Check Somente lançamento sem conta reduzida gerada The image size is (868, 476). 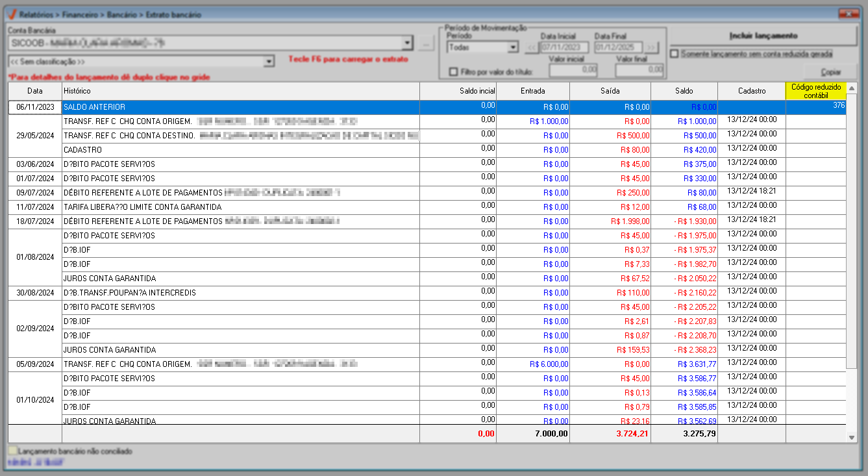coord(675,54)
